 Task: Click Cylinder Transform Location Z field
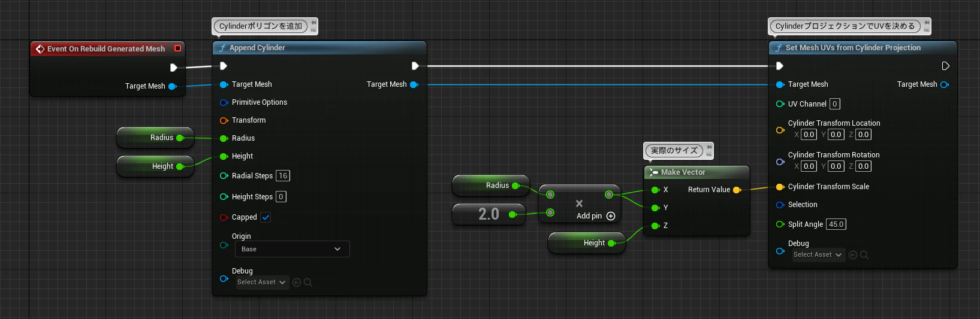pos(863,135)
